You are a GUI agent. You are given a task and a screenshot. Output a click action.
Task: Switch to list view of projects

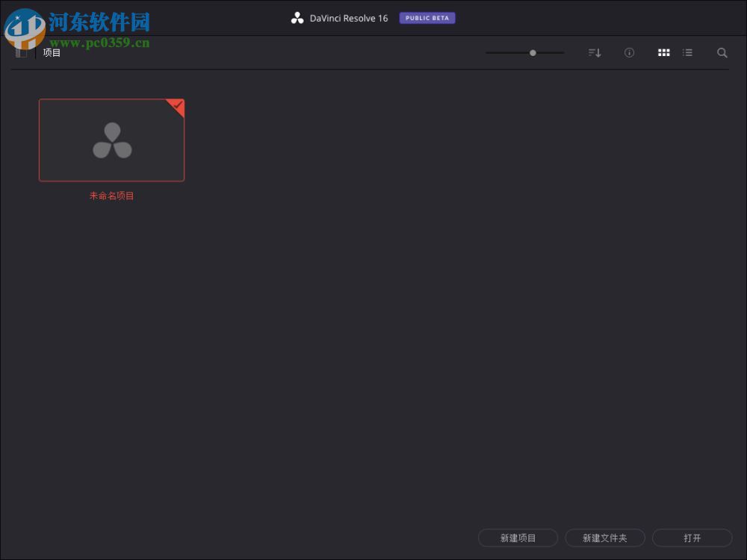687,52
